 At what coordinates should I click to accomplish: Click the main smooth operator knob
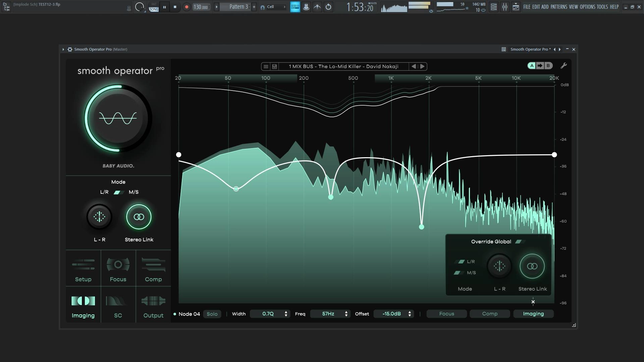coord(118,118)
